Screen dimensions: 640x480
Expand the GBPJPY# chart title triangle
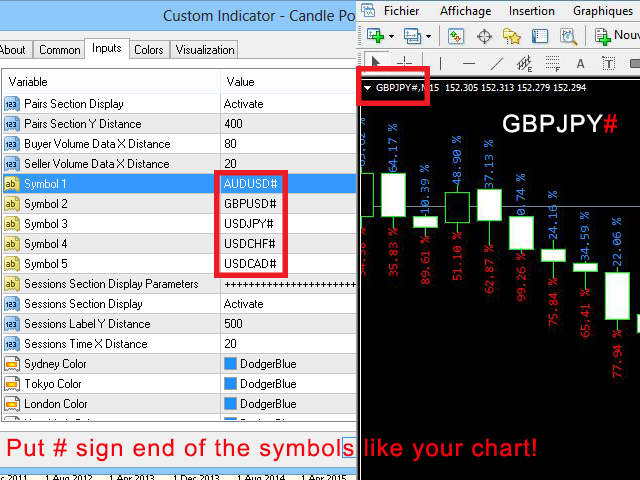coord(367,88)
